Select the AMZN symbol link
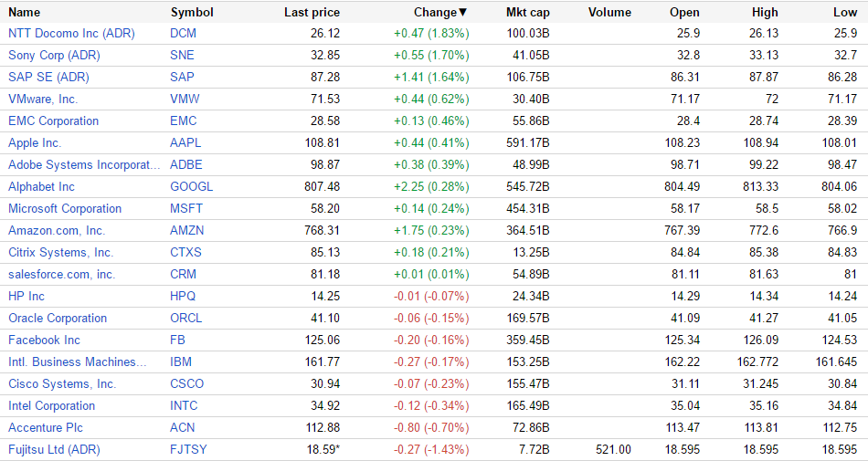Image resolution: width=868 pixels, height=461 pixels. coord(186,230)
